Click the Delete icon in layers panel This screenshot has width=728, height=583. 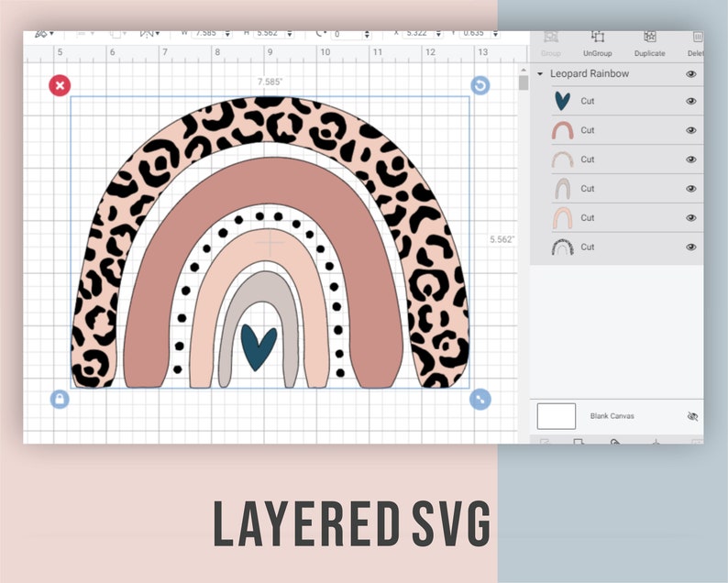pos(697,38)
